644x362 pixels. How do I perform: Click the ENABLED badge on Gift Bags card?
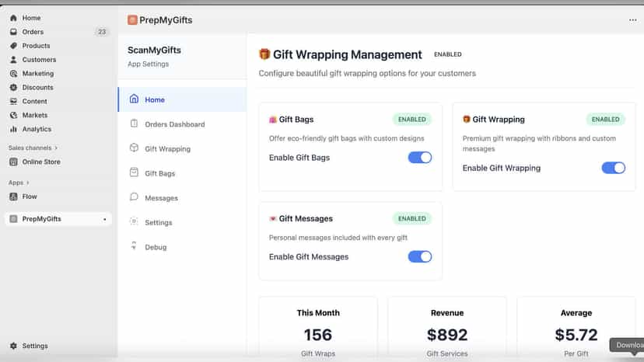click(x=412, y=119)
